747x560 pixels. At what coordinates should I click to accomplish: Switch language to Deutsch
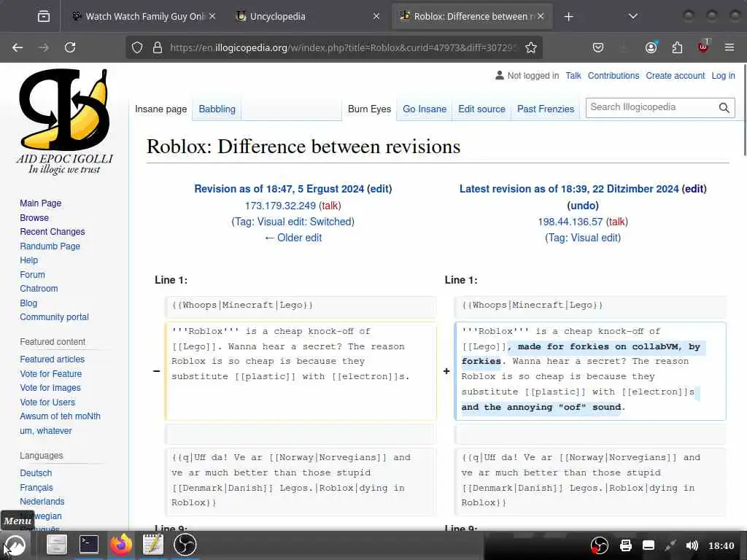pos(36,473)
